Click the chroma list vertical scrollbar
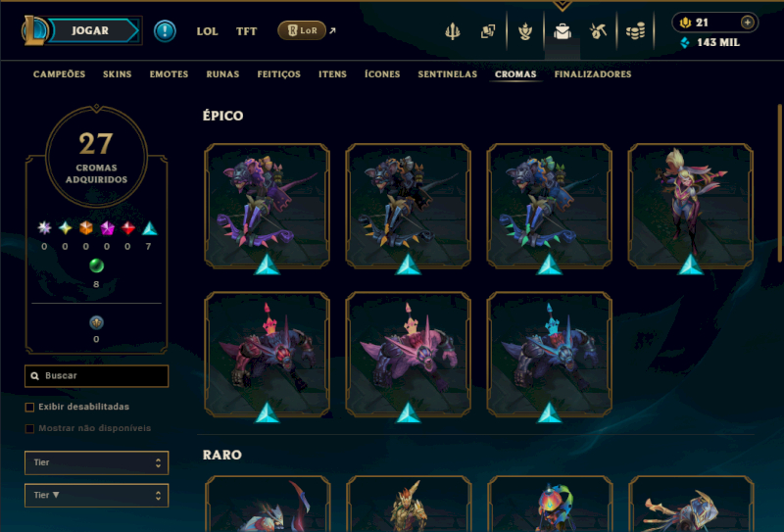The width and height of the screenshot is (784, 532). tap(779, 182)
